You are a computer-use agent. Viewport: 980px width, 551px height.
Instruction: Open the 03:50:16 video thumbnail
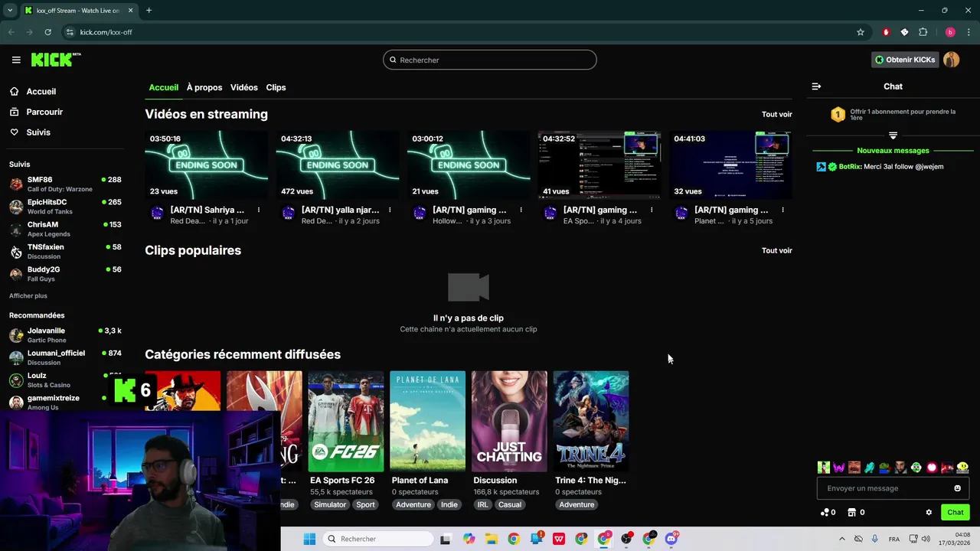click(207, 165)
